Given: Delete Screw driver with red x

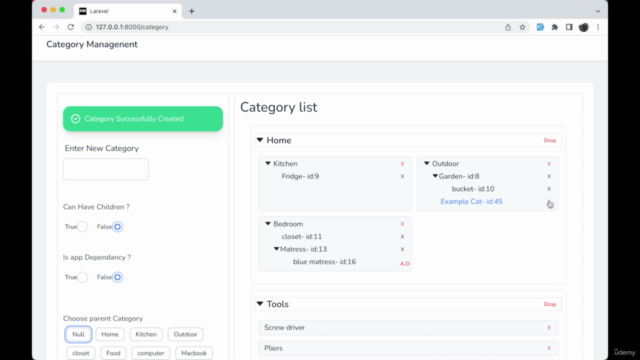Looking at the screenshot, I should click(549, 328).
